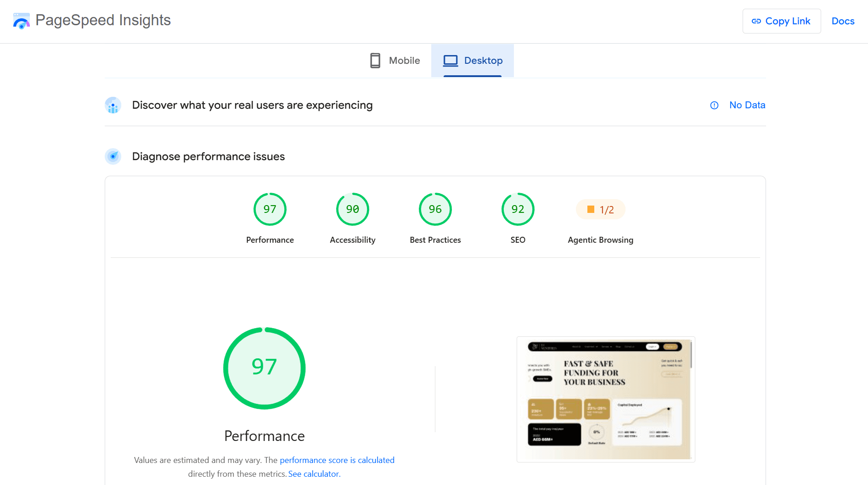Screen dimensions: 868x485
Task: Jump to the Best Practices score gauge 96
Action: point(435,209)
